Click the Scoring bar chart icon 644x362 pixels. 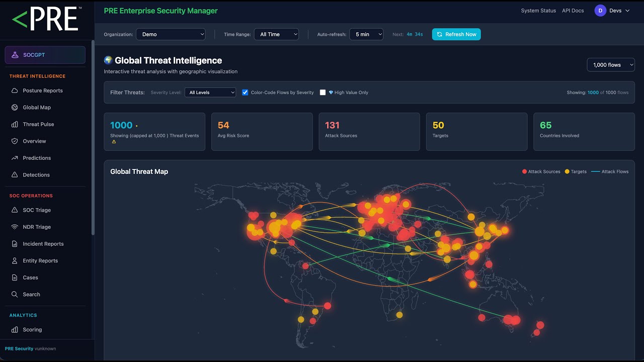15,330
